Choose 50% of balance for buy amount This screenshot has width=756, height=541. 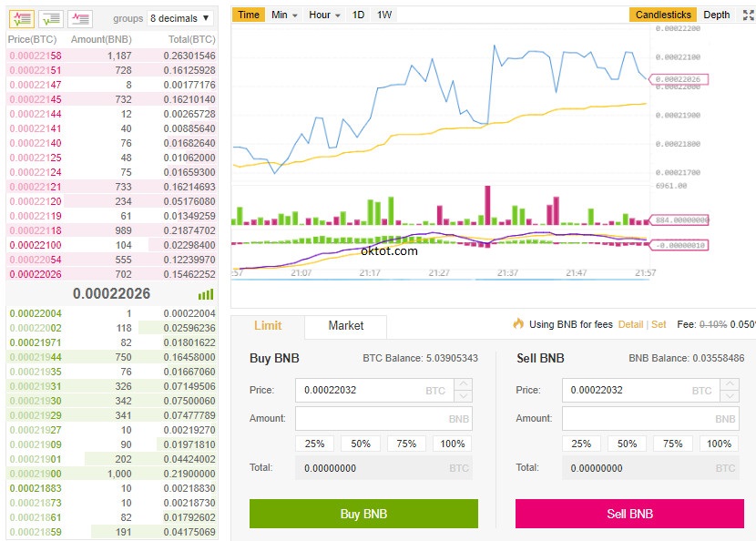click(x=361, y=444)
